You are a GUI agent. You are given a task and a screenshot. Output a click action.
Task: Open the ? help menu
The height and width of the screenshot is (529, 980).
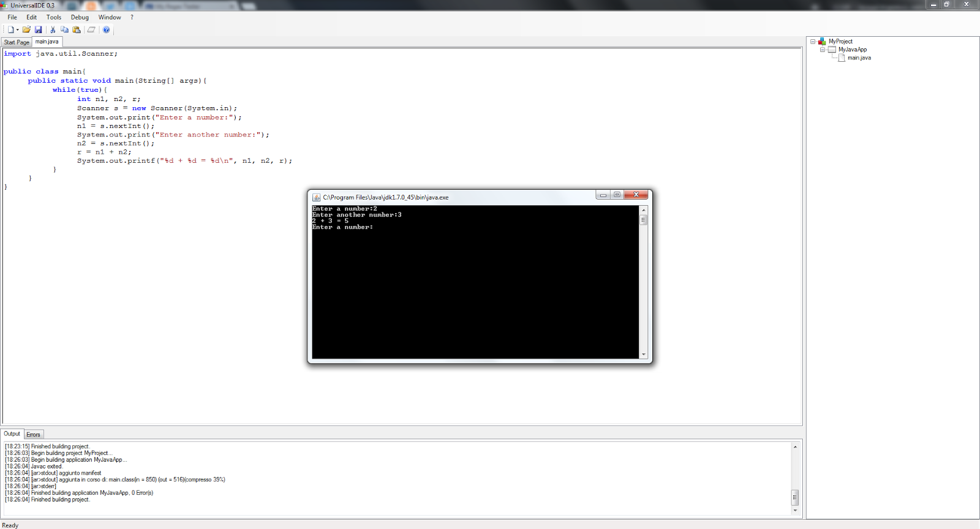click(x=132, y=17)
